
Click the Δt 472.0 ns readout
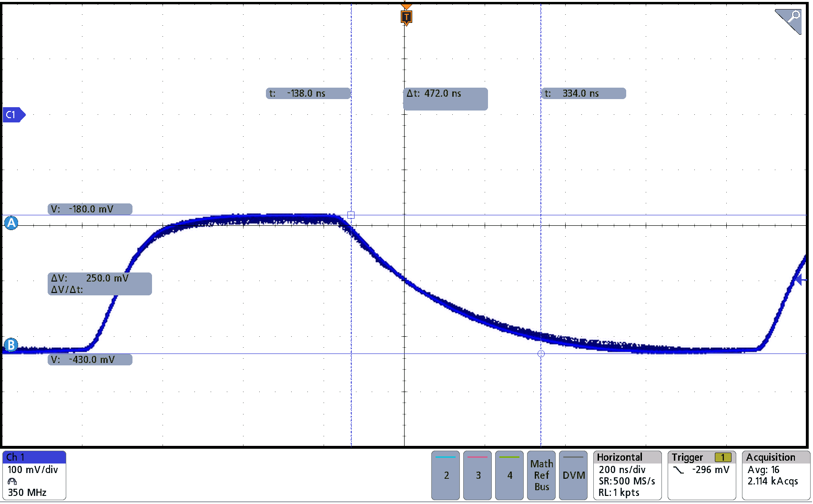coord(445,99)
